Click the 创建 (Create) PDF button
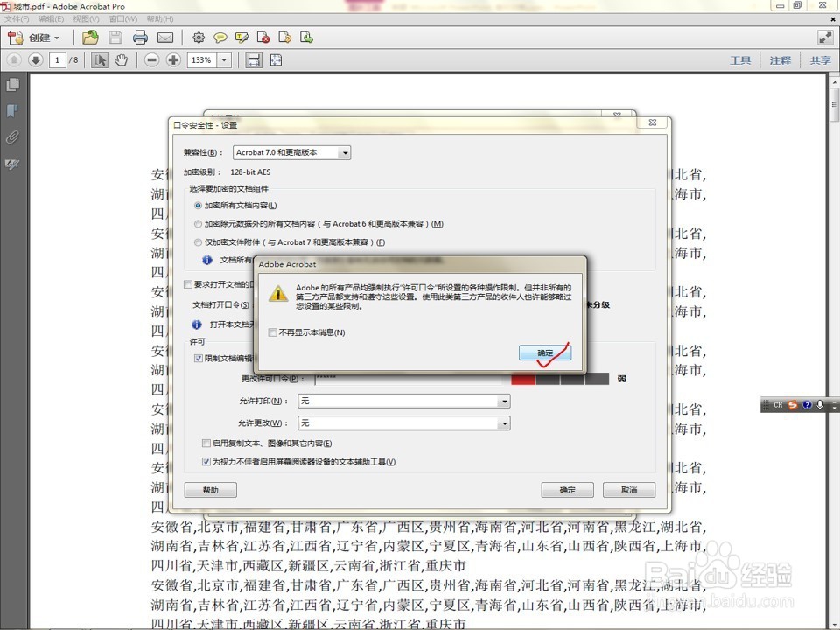The image size is (840, 630). 34,38
